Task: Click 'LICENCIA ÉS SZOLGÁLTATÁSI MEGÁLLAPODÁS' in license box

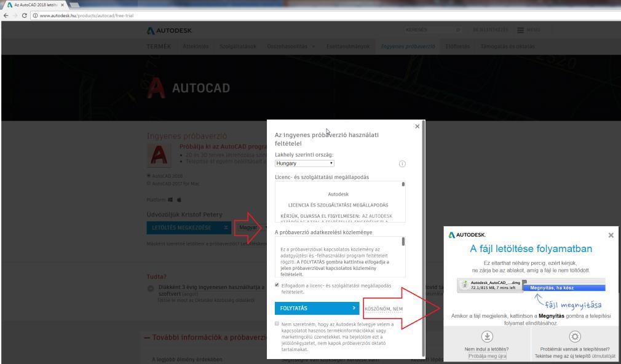Action: click(x=338, y=205)
